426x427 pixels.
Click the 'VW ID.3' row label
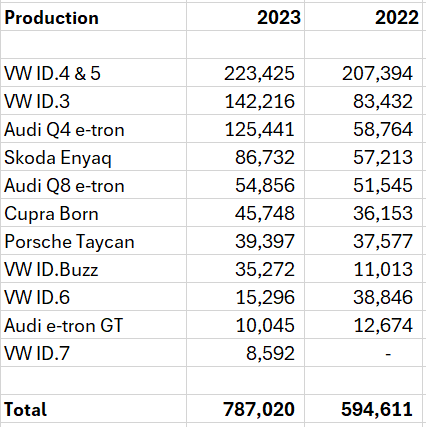click(x=93, y=101)
